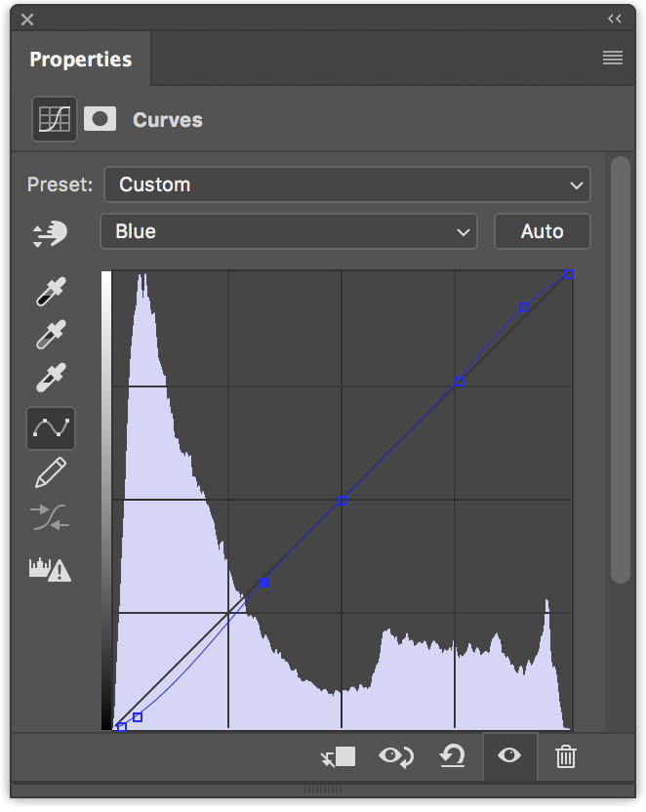
Task: Click the Auto button
Action: coord(542,231)
